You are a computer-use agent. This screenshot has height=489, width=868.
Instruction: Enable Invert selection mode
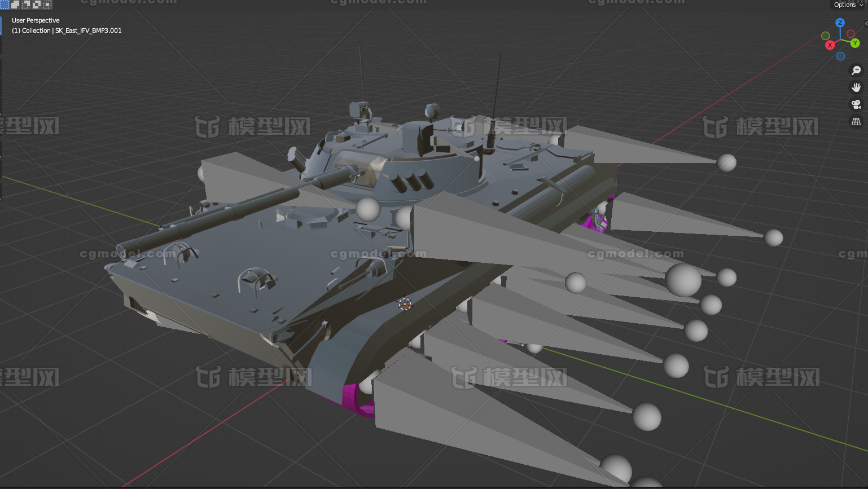point(36,5)
